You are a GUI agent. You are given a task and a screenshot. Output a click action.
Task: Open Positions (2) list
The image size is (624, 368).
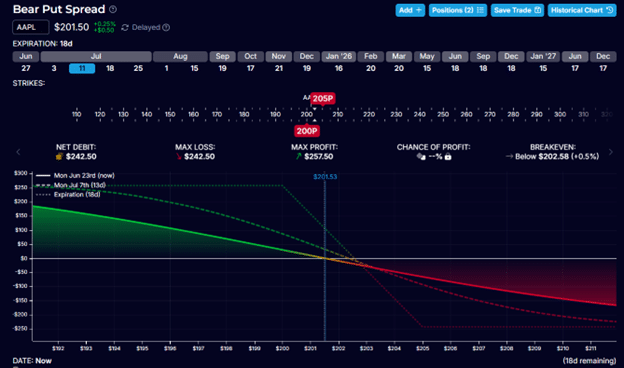pos(458,10)
